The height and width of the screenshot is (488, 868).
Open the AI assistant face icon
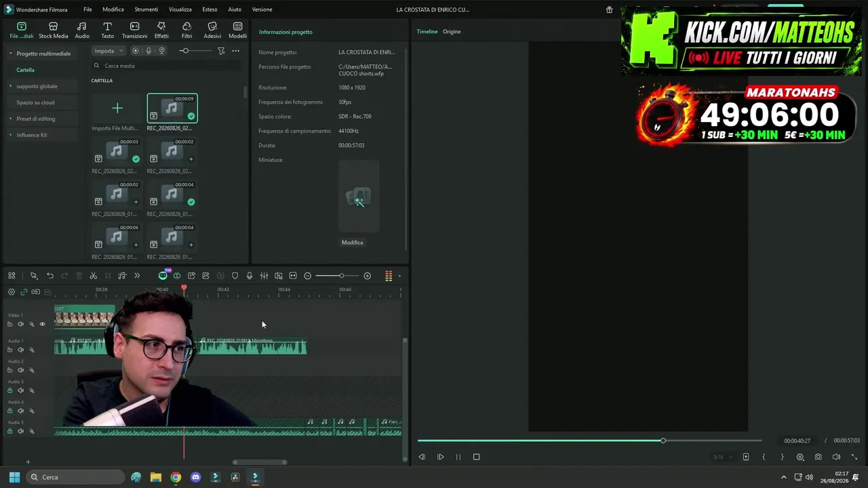pos(163,276)
